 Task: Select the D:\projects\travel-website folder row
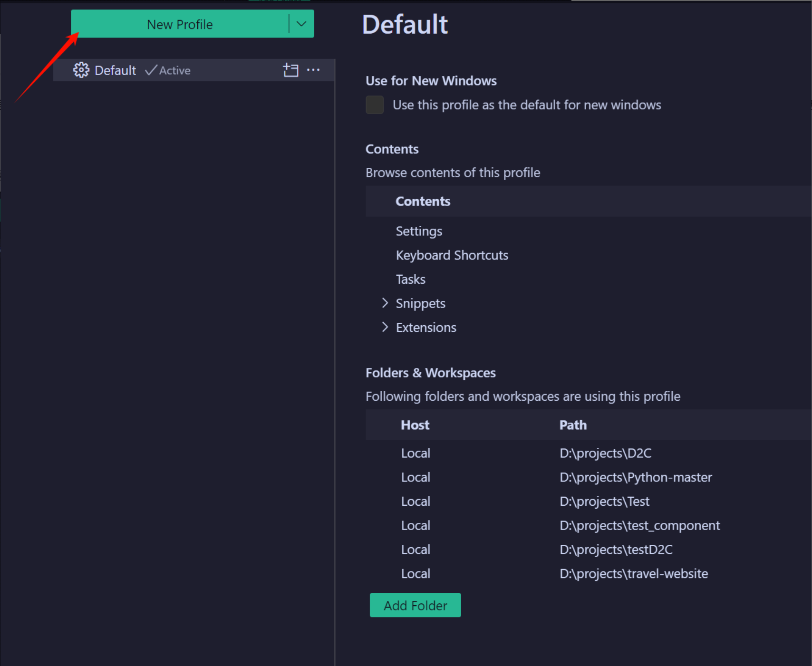click(634, 573)
